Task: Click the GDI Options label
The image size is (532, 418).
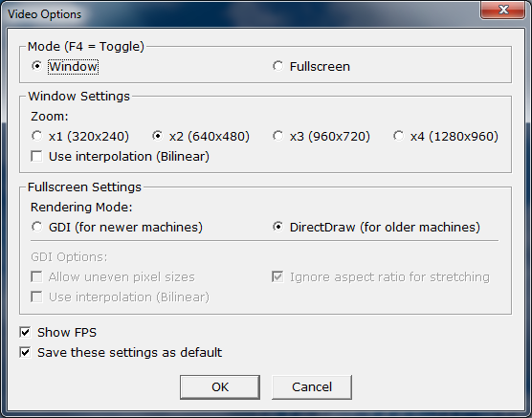Action: point(69,257)
